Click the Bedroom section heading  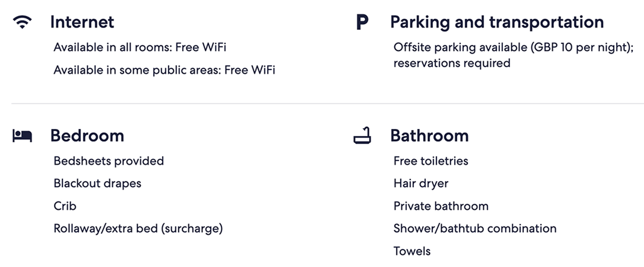click(87, 136)
